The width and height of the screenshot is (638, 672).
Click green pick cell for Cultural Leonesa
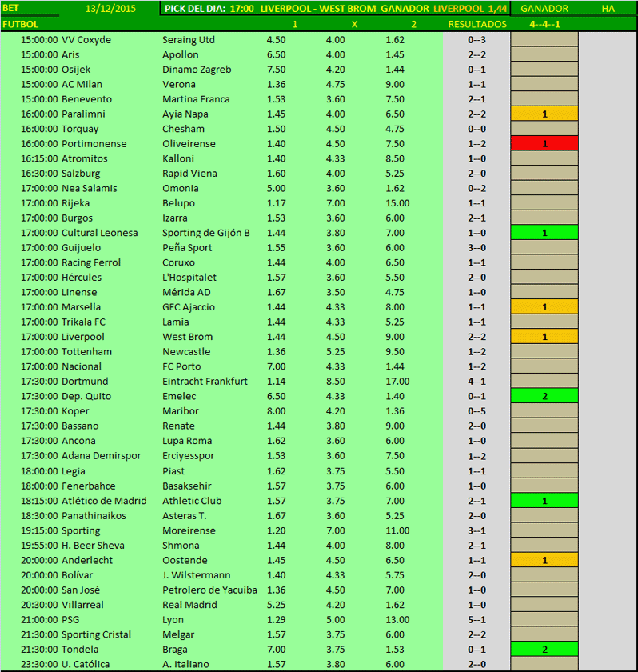(544, 233)
